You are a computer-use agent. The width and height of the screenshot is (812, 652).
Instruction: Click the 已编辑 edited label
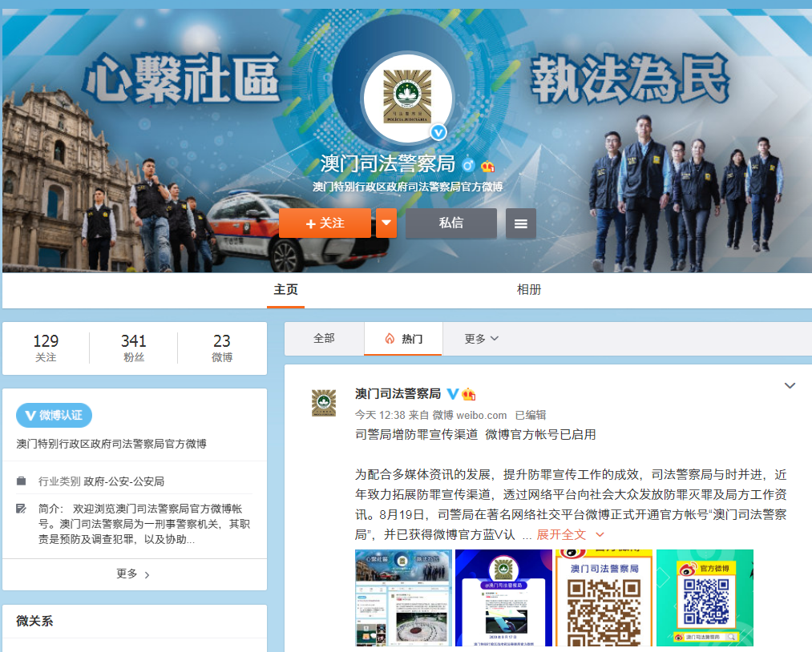point(531,415)
